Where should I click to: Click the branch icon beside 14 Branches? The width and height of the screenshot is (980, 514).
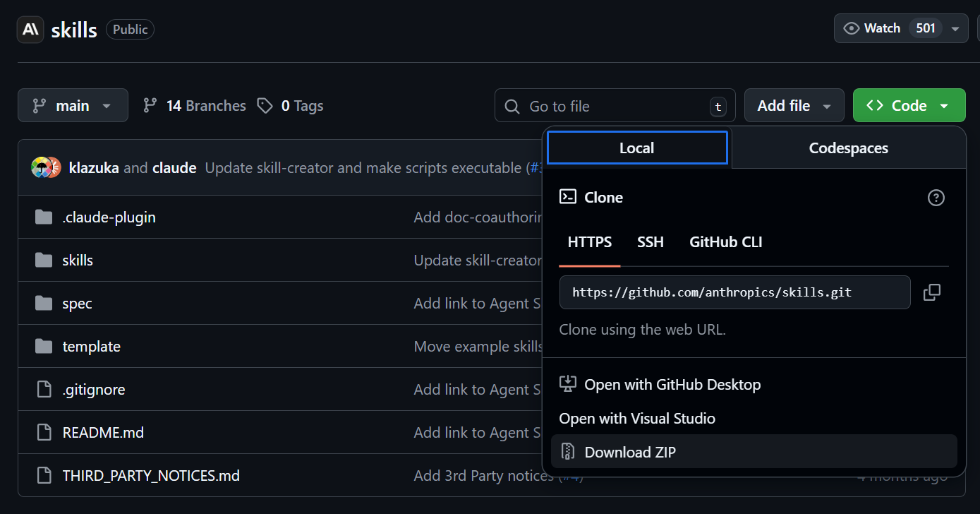[150, 106]
